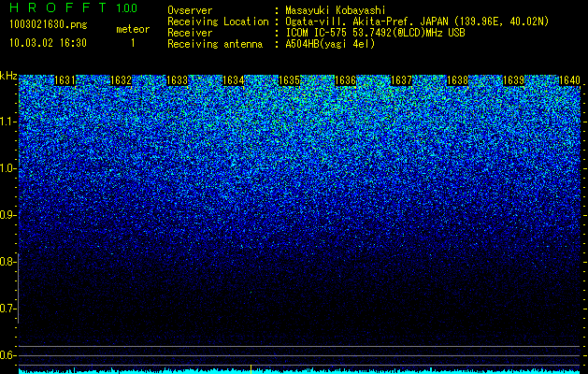Click the 1.0 frequency axis label
The image size is (588, 374).
tap(7, 169)
